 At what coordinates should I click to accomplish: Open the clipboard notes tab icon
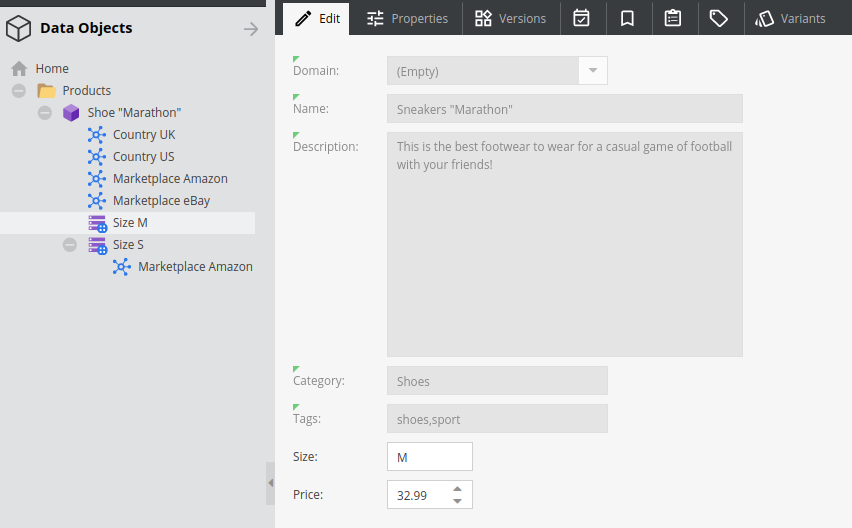click(673, 18)
